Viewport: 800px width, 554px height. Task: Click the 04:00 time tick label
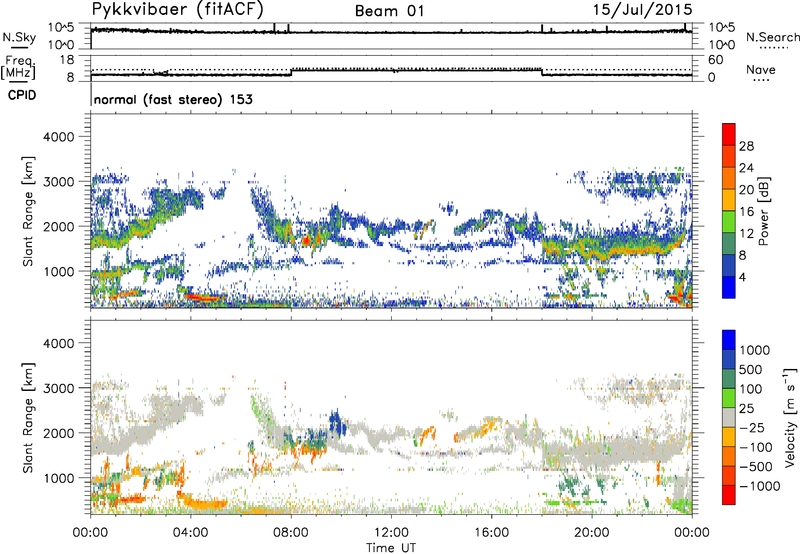[x=191, y=533]
